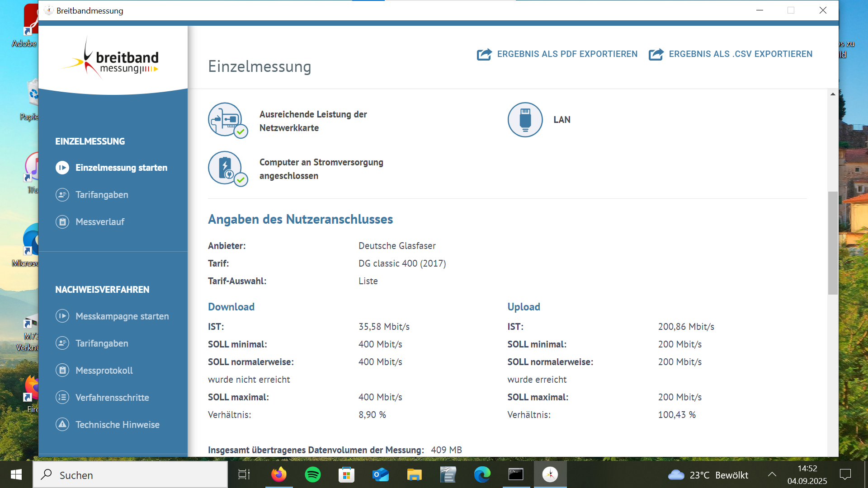868x488 pixels.
Task: Click the scrollbar up arrow
Action: tap(833, 94)
